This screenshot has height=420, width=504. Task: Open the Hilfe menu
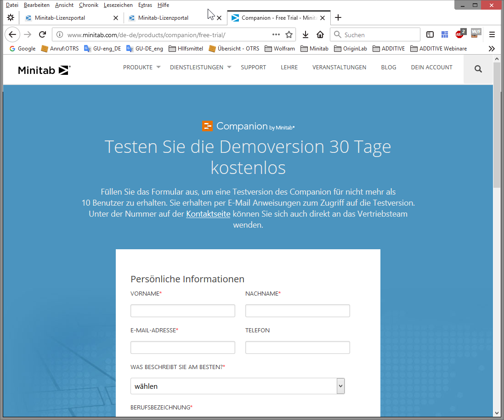163,5
